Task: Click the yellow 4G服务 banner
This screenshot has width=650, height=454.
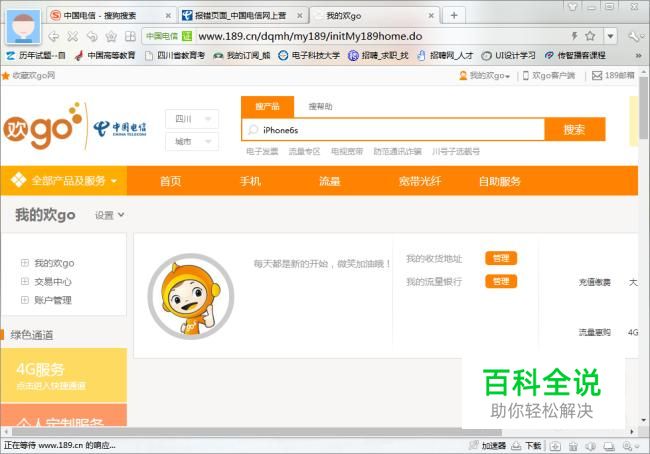Action: (x=63, y=375)
